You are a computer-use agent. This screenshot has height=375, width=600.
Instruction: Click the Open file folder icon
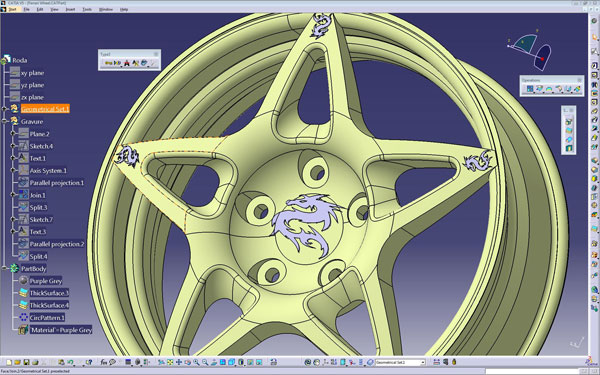(x=17, y=362)
